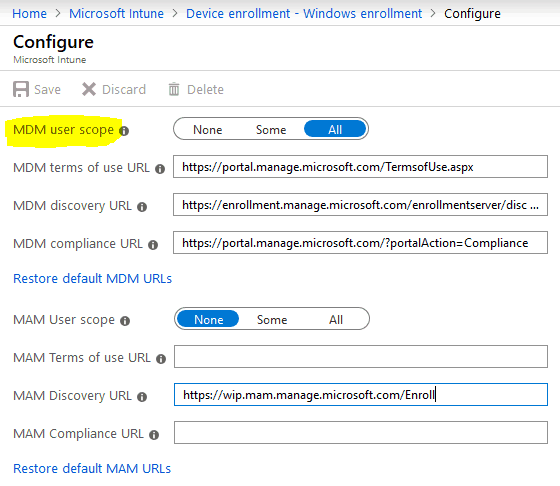The height and width of the screenshot is (486, 560).
Task: Open Device enrollment - Windows enrollment breadcrumb
Action: (x=304, y=14)
